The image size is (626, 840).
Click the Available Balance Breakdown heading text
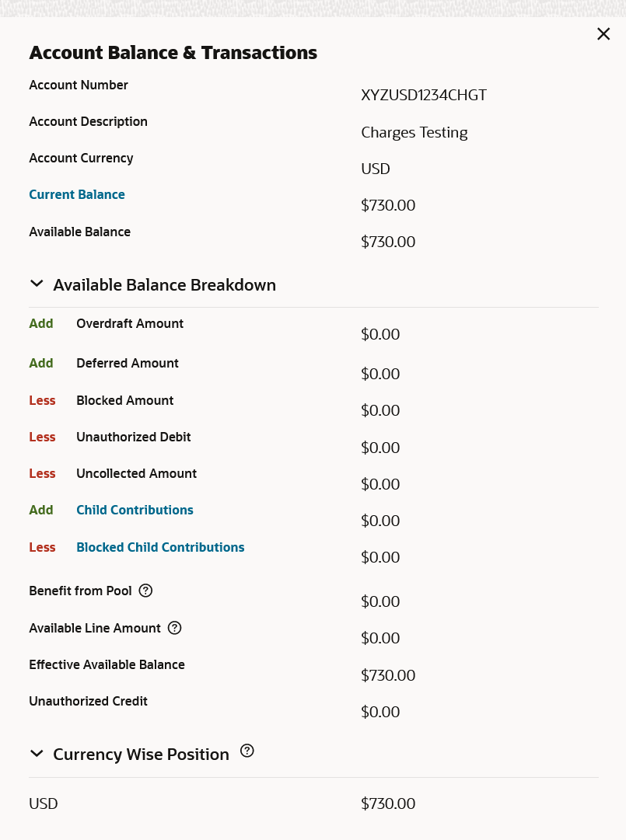[164, 285]
